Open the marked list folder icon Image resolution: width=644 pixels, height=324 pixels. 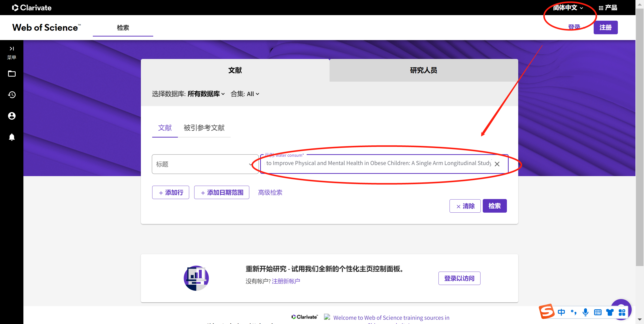[12, 74]
